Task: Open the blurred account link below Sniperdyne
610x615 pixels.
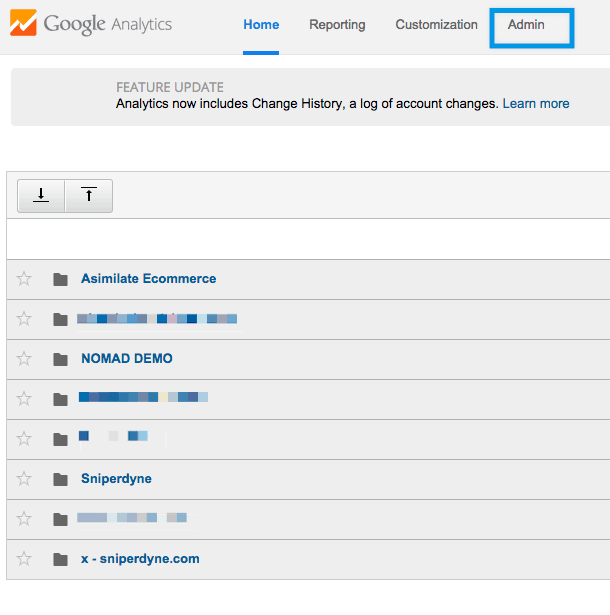Action: pyautogui.click(x=132, y=518)
